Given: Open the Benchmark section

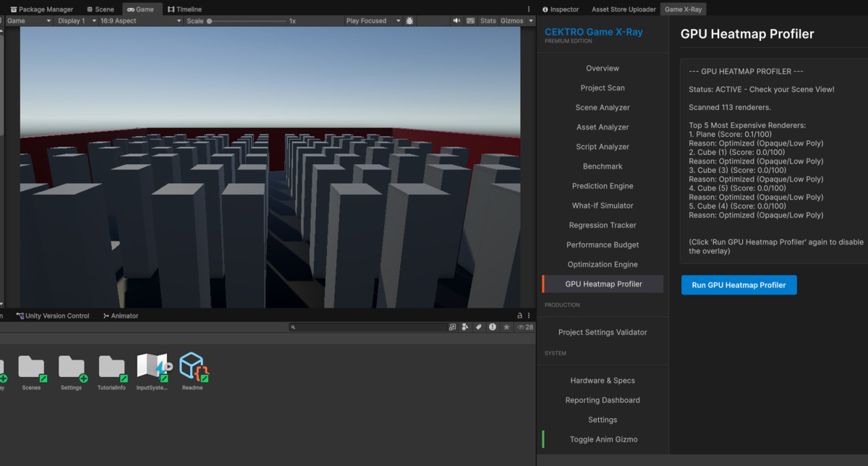Looking at the screenshot, I should pyautogui.click(x=603, y=166).
